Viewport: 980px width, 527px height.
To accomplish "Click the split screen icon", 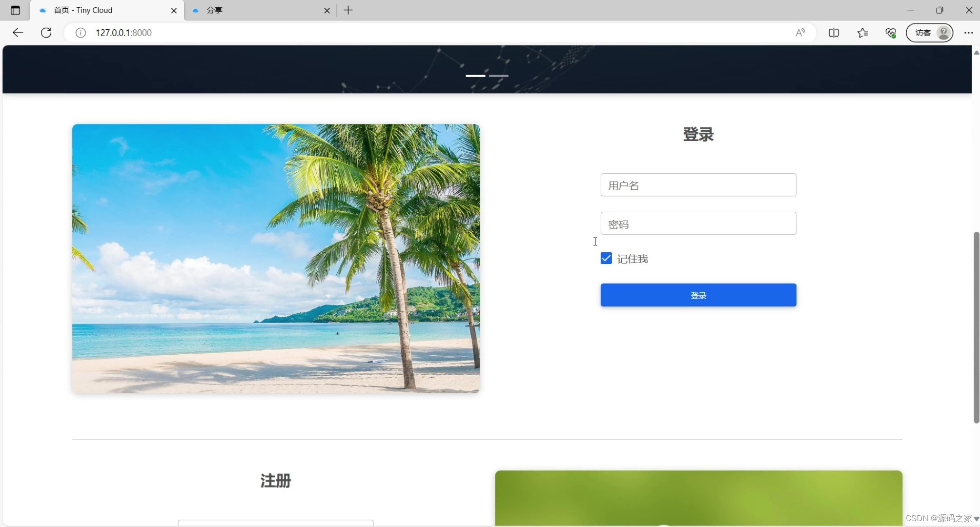I will coord(834,33).
